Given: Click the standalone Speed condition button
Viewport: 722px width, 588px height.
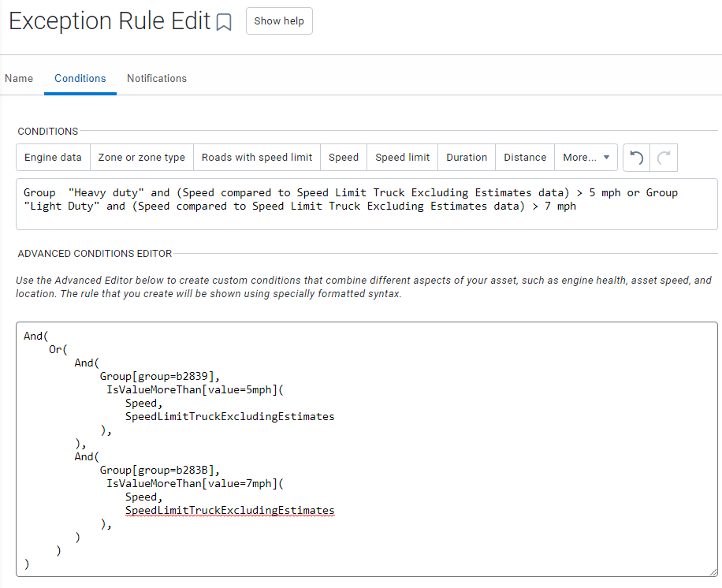Looking at the screenshot, I should [344, 158].
